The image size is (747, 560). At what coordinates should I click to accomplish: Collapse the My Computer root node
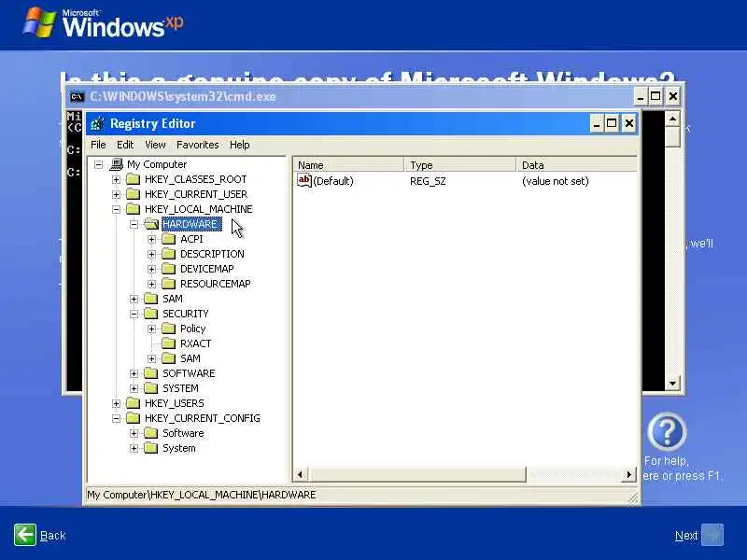[x=99, y=165]
